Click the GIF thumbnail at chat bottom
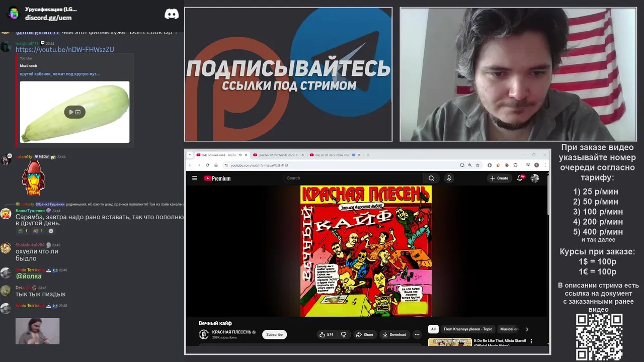The width and height of the screenshot is (644, 362). pos(37,331)
